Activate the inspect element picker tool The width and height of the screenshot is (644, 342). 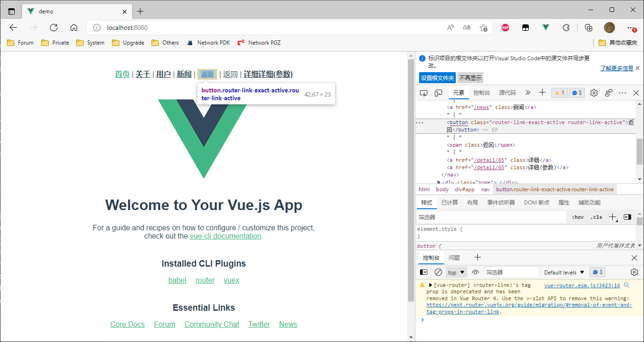point(424,93)
